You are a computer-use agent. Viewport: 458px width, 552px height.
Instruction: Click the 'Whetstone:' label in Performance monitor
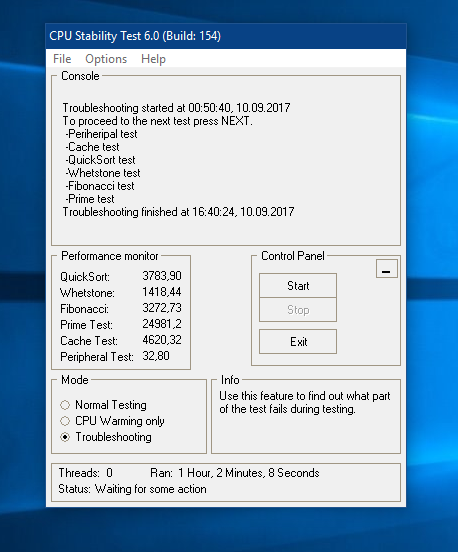click(x=87, y=293)
